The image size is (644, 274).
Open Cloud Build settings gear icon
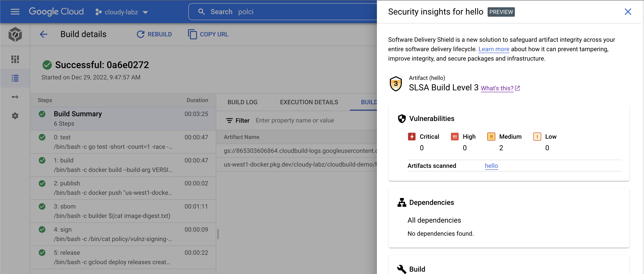tap(15, 116)
